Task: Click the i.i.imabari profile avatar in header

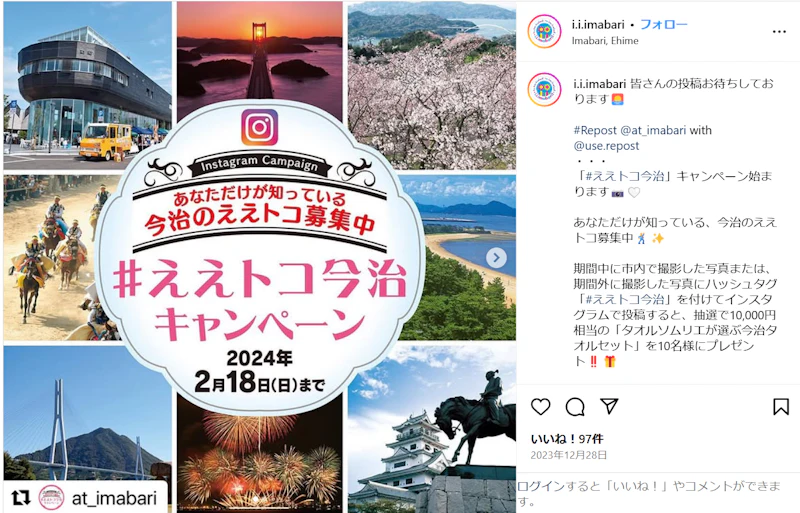Action: 544,32
